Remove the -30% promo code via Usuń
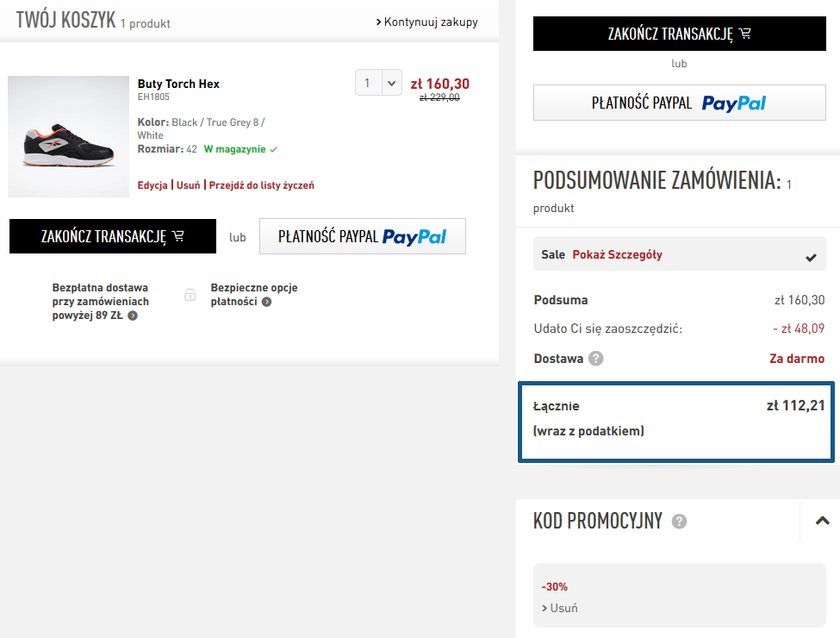840x638 pixels. (x=560, y=608)
